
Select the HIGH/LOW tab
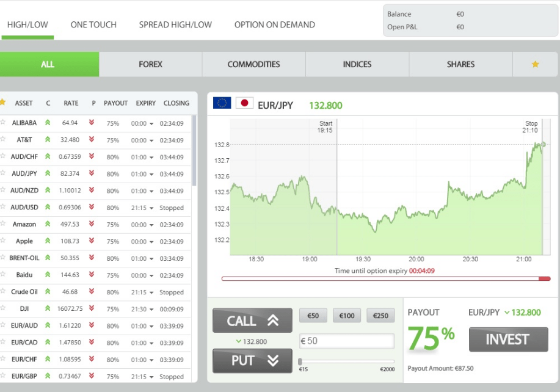pos(27,24)
